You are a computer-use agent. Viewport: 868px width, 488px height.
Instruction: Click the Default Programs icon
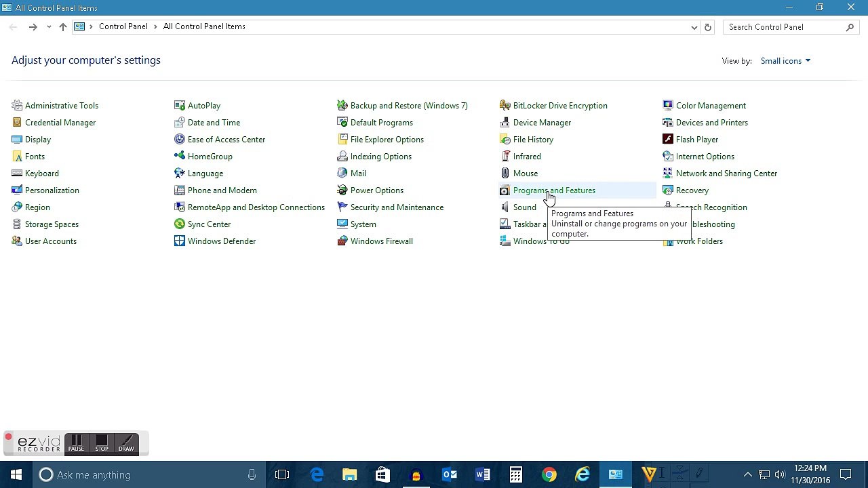coord(342,123)
